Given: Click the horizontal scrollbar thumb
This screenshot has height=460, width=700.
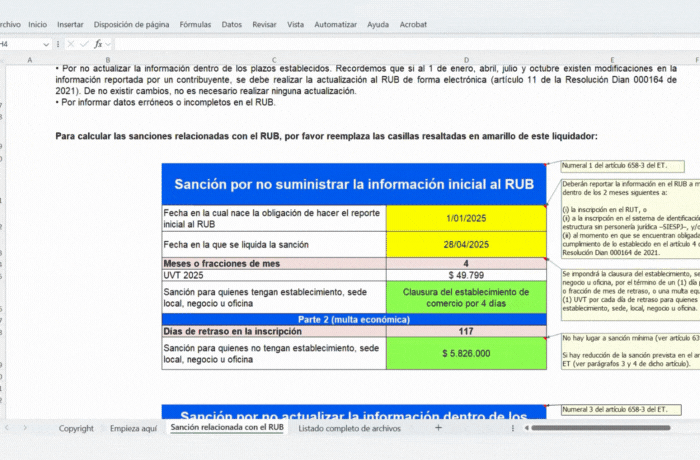Looking at the screenshot, I should [601, 428].
